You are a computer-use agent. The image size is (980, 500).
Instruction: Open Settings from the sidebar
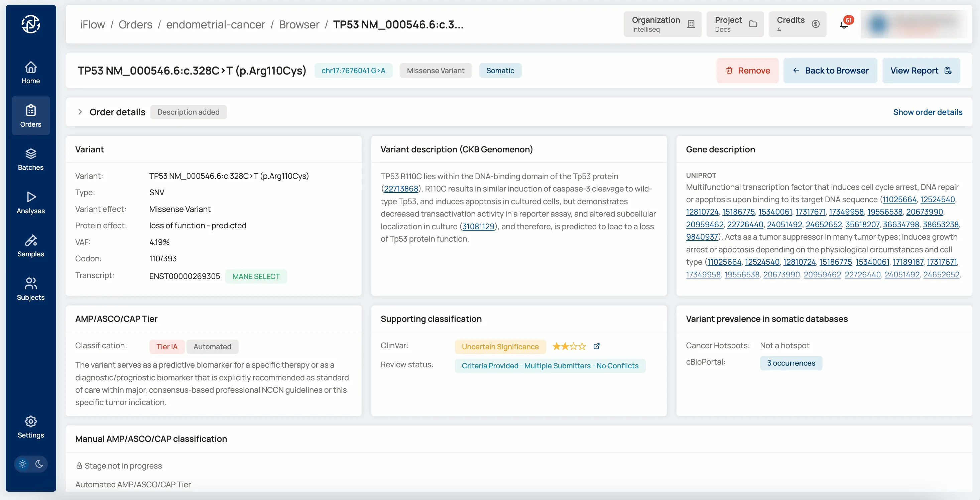31,426
